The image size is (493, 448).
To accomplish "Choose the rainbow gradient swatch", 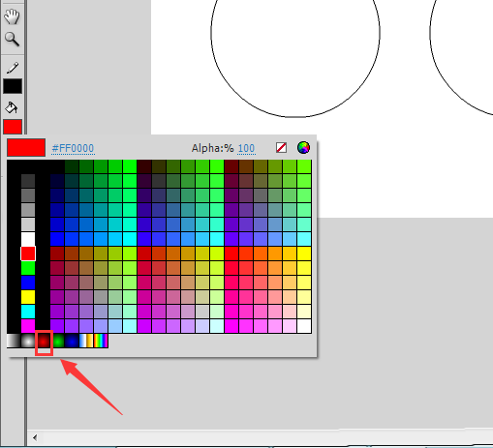I will coord(101,341).
